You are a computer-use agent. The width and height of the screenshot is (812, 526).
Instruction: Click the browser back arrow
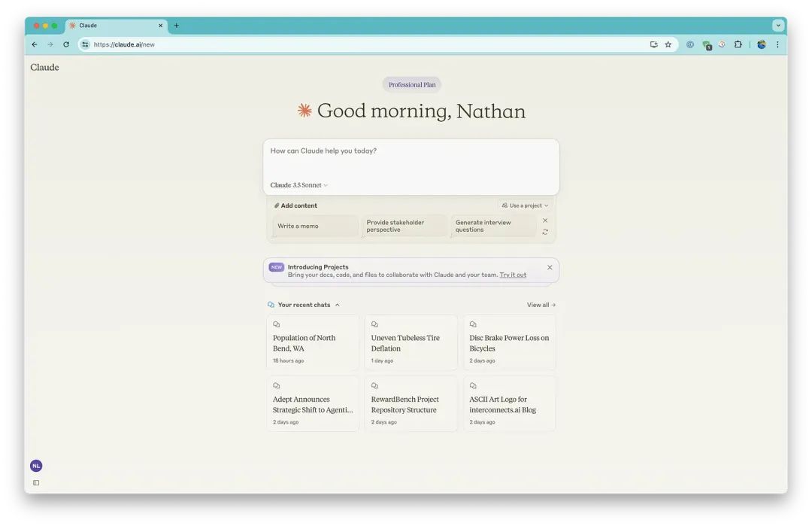point(35,44)
